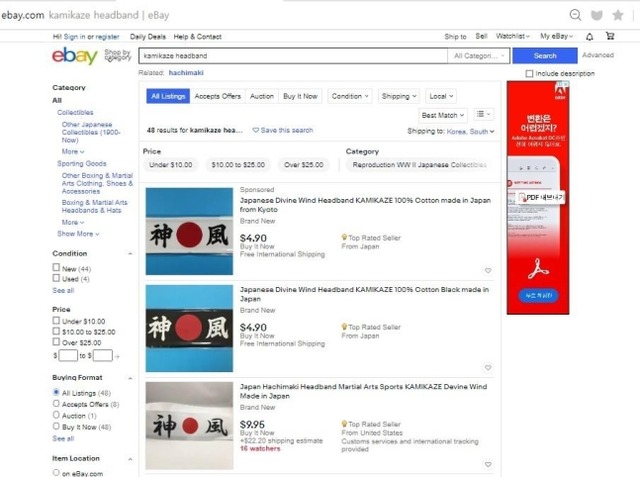
Task: Open the My eBay dropdown menu
Action: (x=556, y=36)
